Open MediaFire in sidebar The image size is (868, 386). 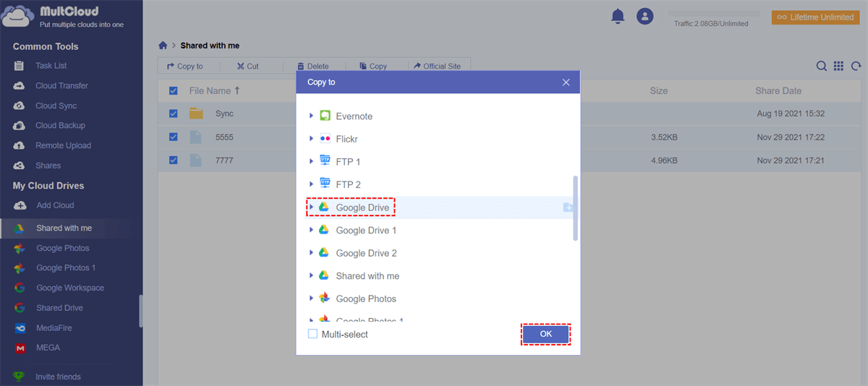[x=55, y=327]
